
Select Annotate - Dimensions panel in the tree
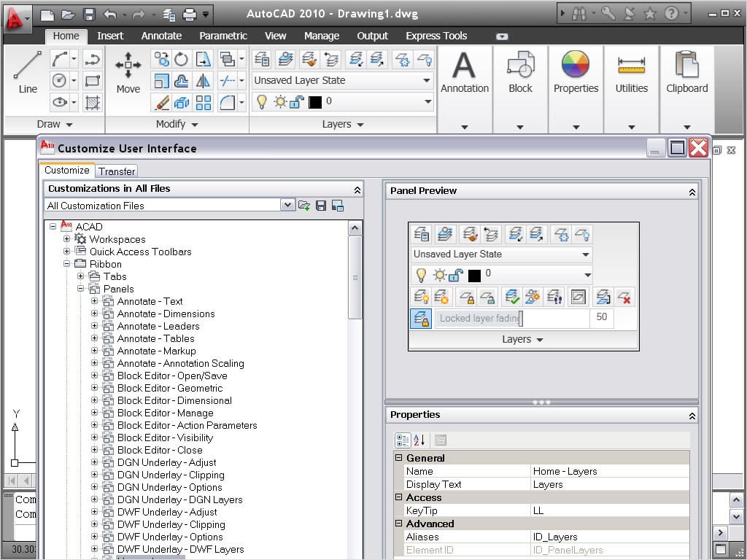pyautogui.click(x=166, y=314)
